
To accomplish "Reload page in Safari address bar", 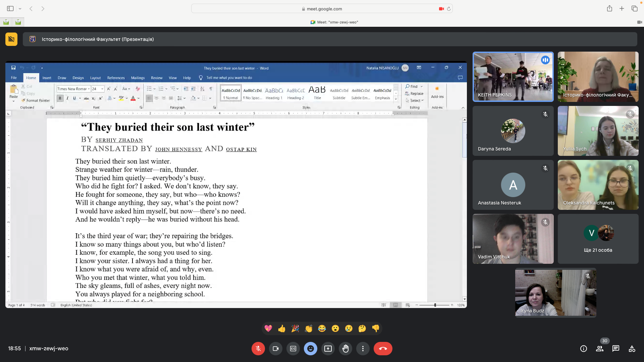I will click(448, 9).
